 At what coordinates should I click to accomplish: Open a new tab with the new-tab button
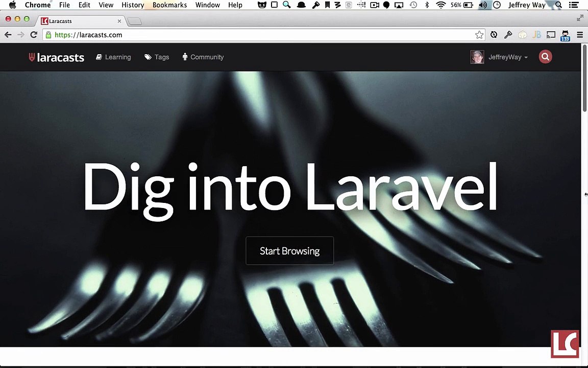pos(134,21)
